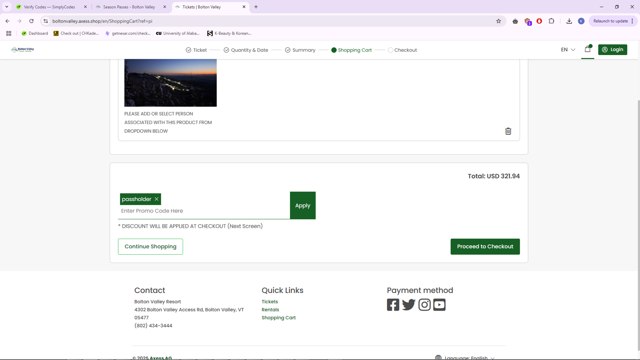Click the Login button
This screenshot has width=640, height=360.
(613, 49)
